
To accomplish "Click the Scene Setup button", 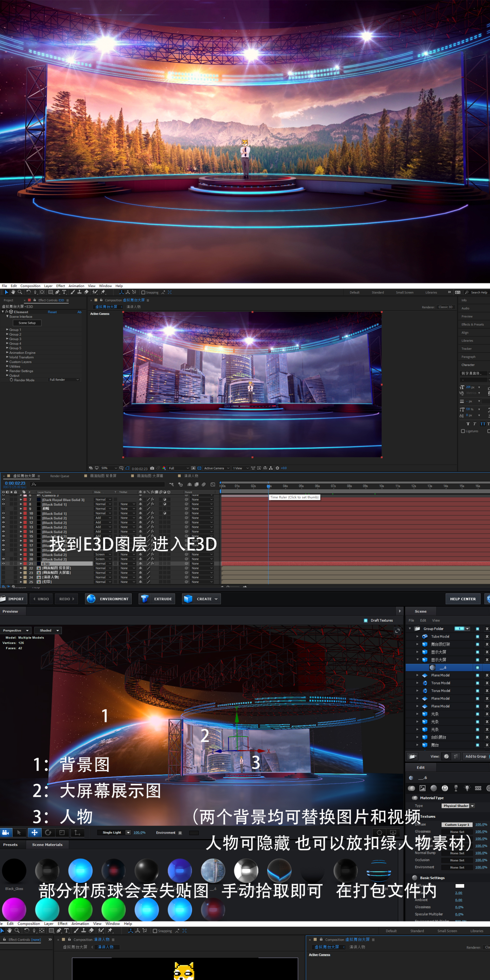I will [x=27, y=323].
